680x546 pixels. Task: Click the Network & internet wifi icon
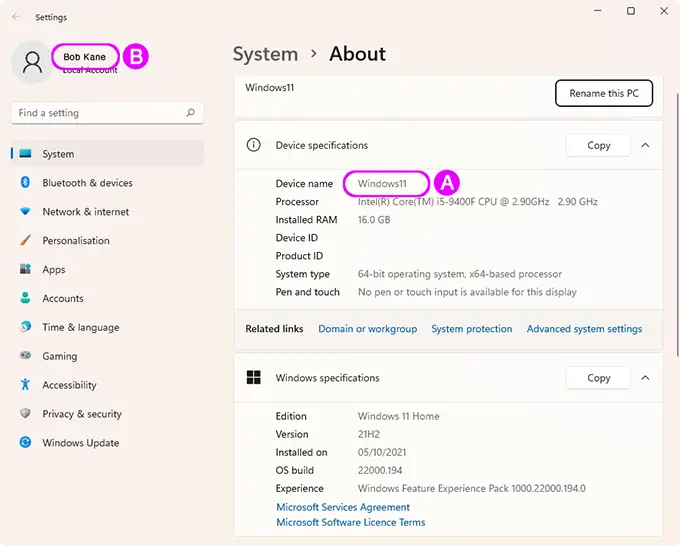pyautogui.click(x=26, y=211)
